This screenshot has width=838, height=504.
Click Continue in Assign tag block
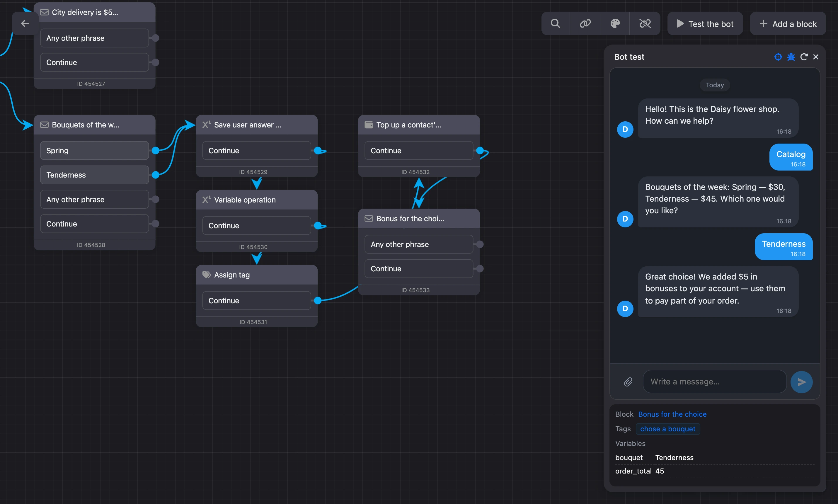point(257,301)
